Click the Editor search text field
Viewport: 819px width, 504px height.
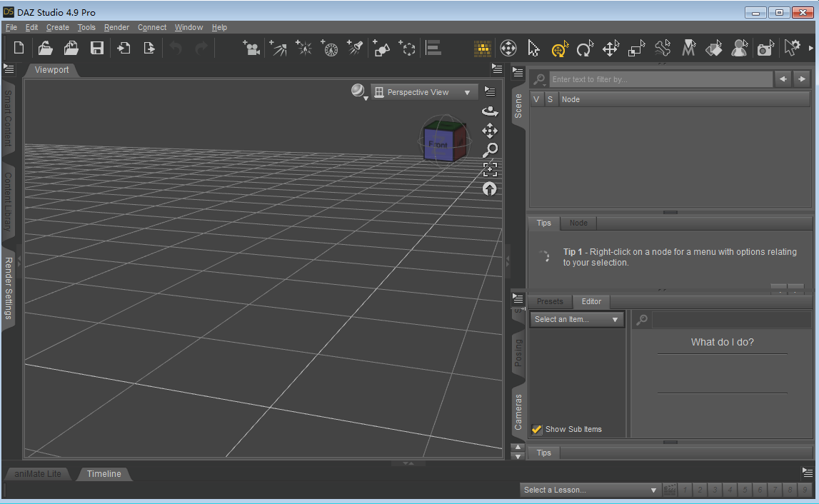(731, 320)
